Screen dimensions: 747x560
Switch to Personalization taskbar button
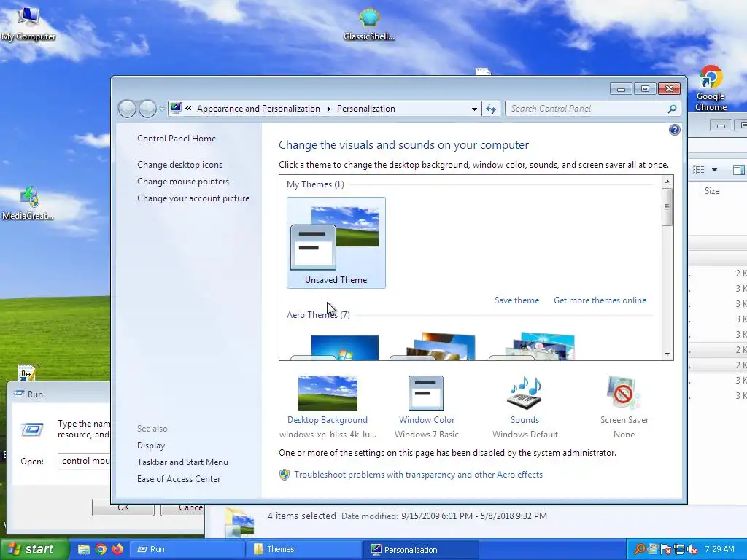tap(421, 550)
